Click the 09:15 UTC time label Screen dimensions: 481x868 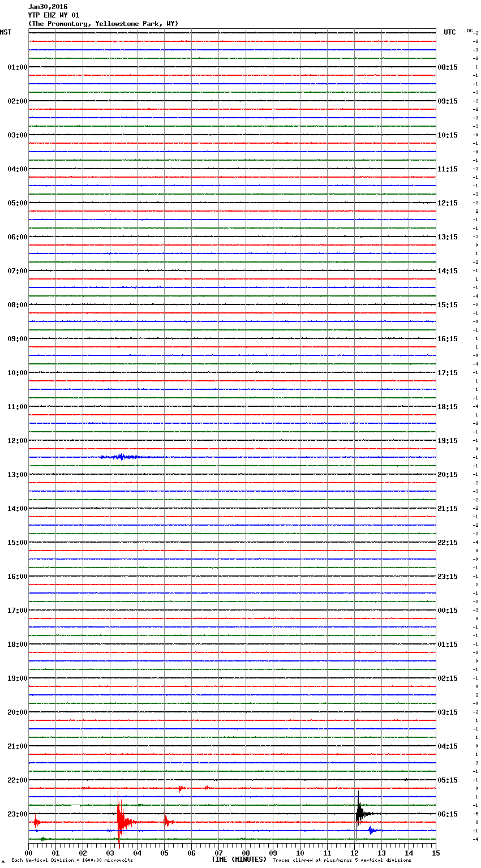click(x=448, y=101)
